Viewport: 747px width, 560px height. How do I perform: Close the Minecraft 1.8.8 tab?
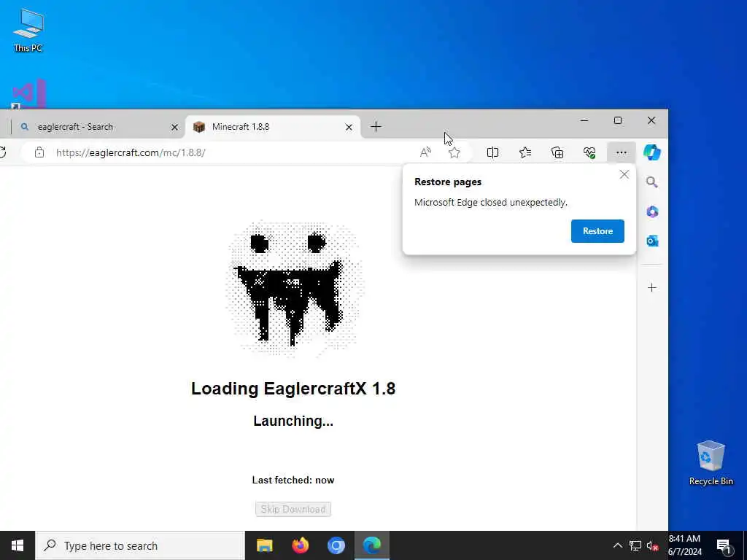tap(349, 127)
